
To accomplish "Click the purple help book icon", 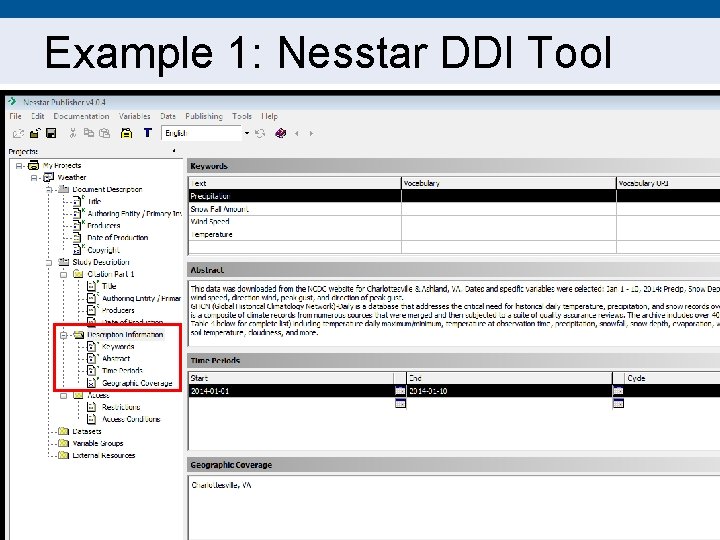I will (x=281, y=133).
